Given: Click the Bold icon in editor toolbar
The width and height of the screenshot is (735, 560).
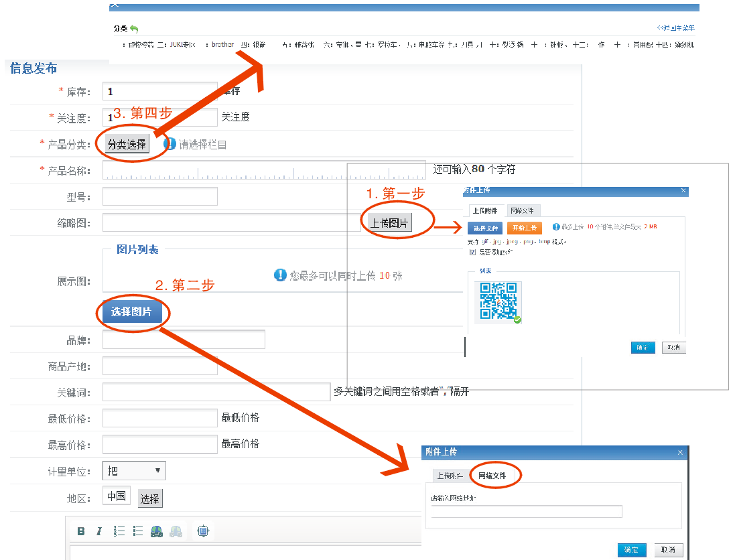Looking at the screenshot, I should (81, 531).
